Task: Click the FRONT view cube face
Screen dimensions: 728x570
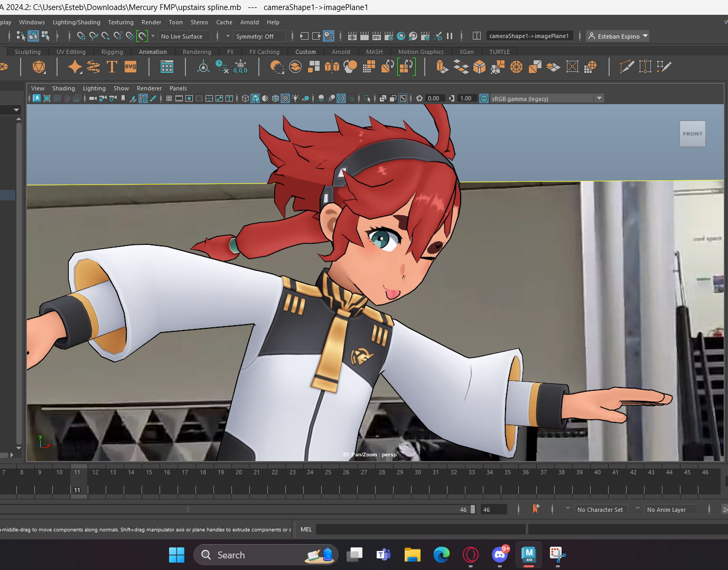Action: [693, 134]
